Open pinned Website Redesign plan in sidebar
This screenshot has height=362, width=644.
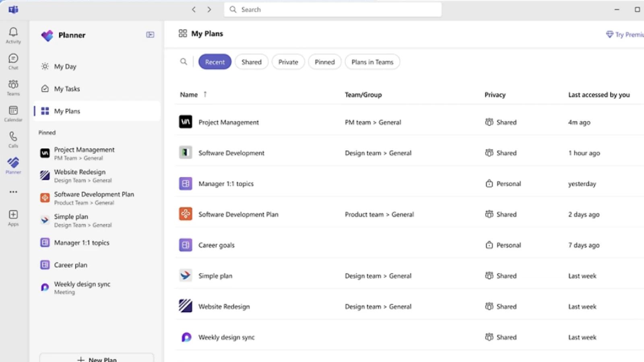[x=97, y=176]
